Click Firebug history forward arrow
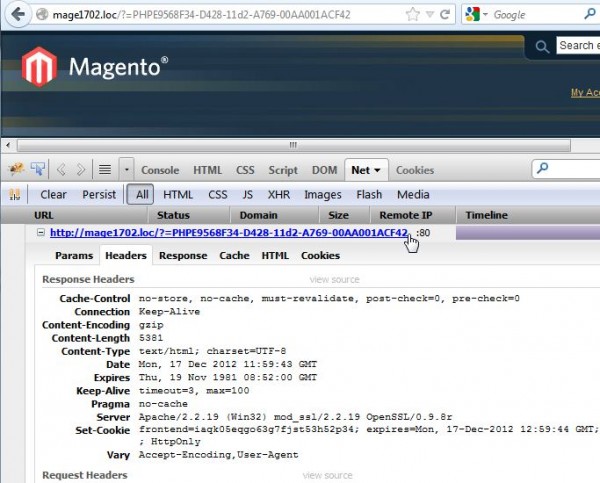The height and width of the screenshot is (483, 600). point(81,169)
